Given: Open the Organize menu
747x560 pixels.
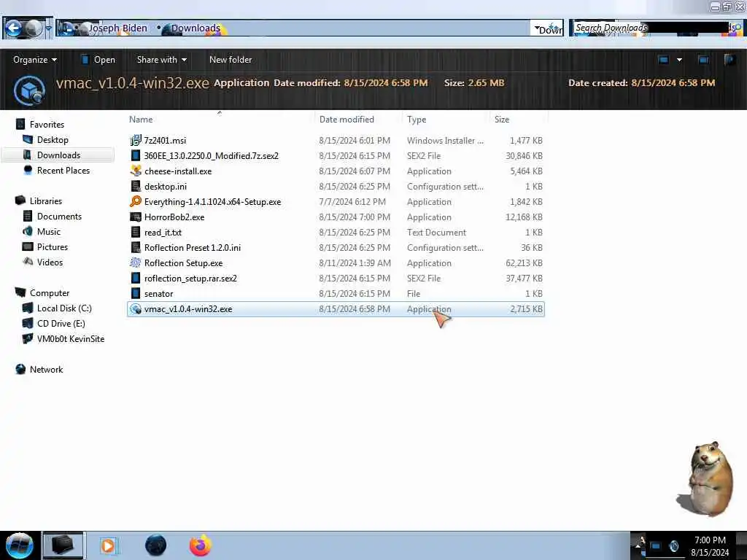Looking at the screenshot, I should [35, 60].
